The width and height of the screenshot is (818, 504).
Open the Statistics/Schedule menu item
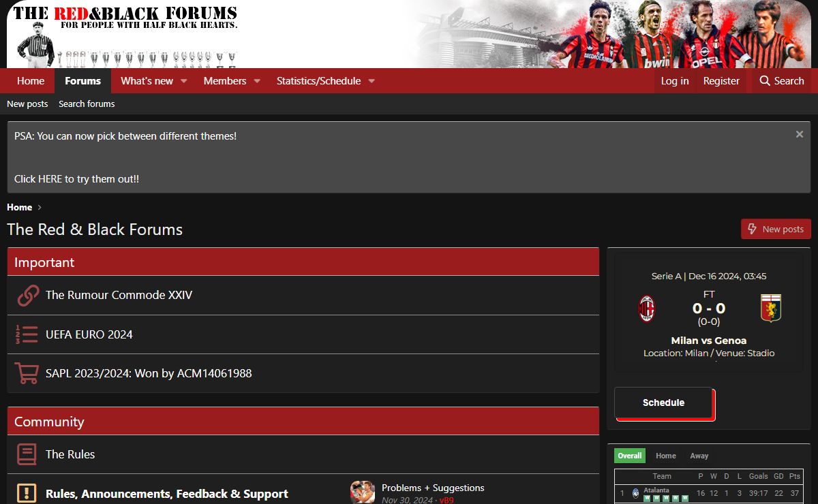[x=318, y=81]
